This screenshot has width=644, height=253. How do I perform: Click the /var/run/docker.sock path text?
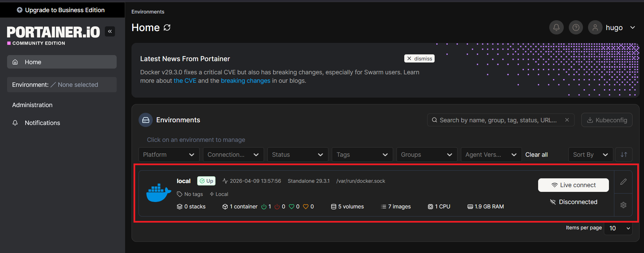tap(361, 181)
